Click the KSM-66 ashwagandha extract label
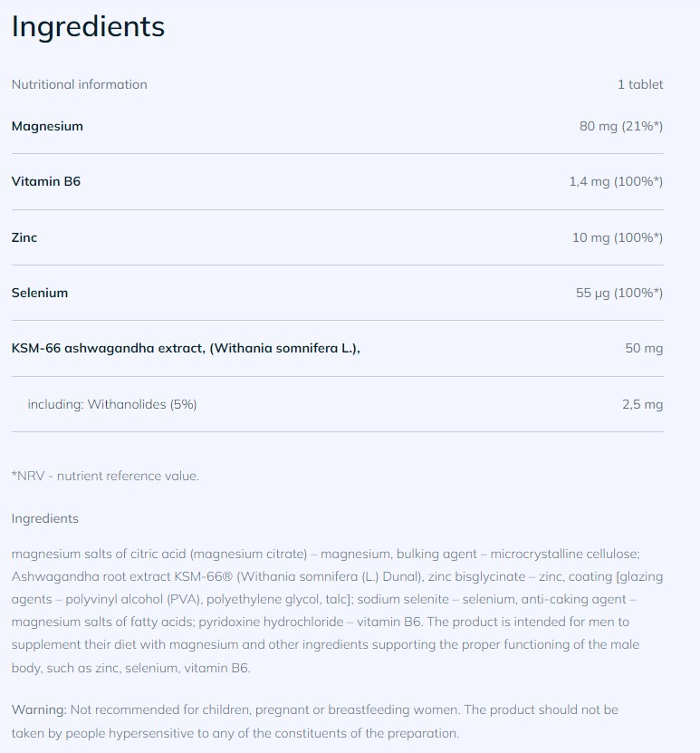 [x=186, y=348]
